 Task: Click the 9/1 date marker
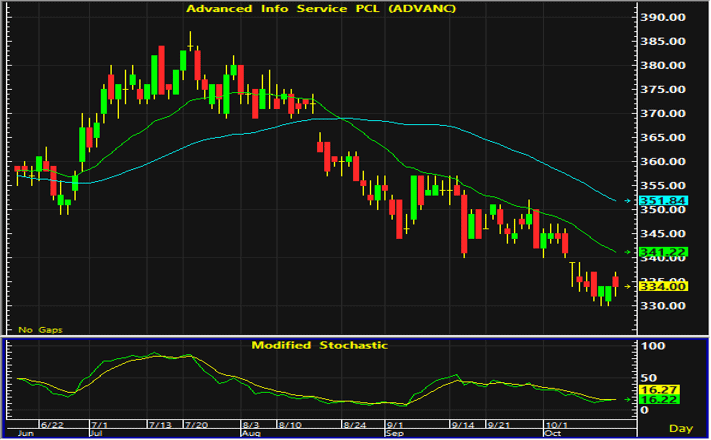click(394, 425)
